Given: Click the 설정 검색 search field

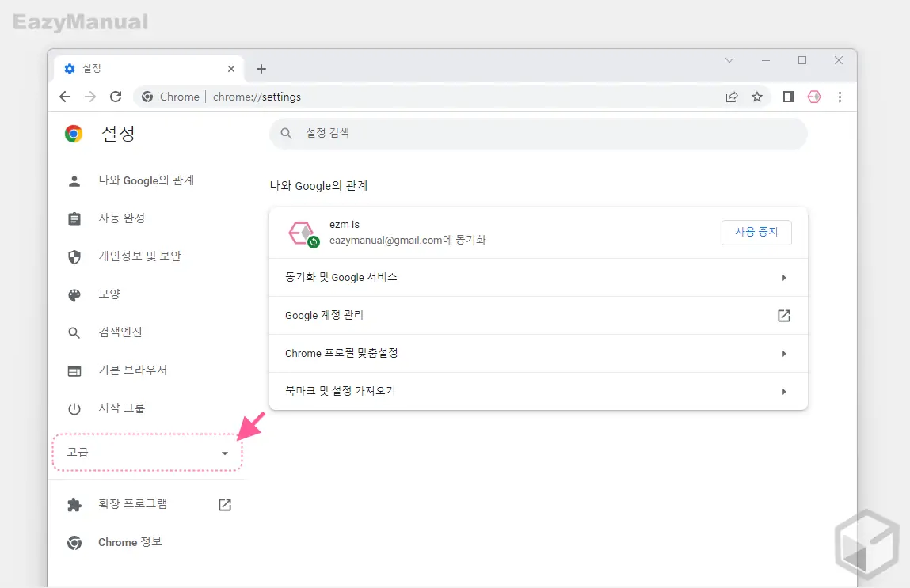Looking at the screenshot, I should click(539, 134).
